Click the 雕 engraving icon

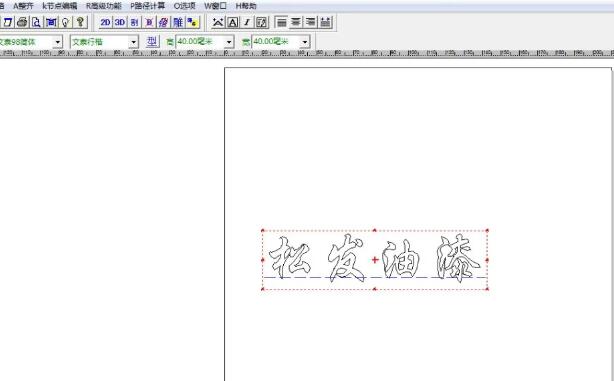pyautogui.click(x=178, y=22)
